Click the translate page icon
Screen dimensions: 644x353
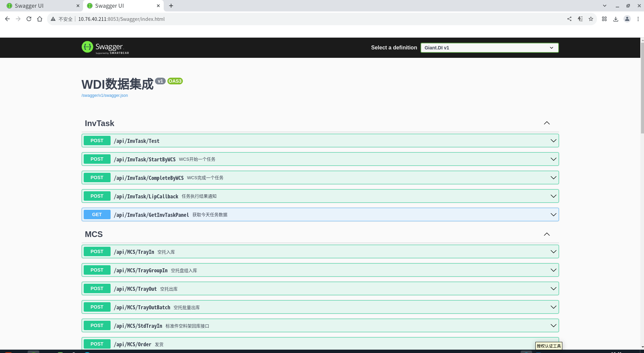pos(580,19)
